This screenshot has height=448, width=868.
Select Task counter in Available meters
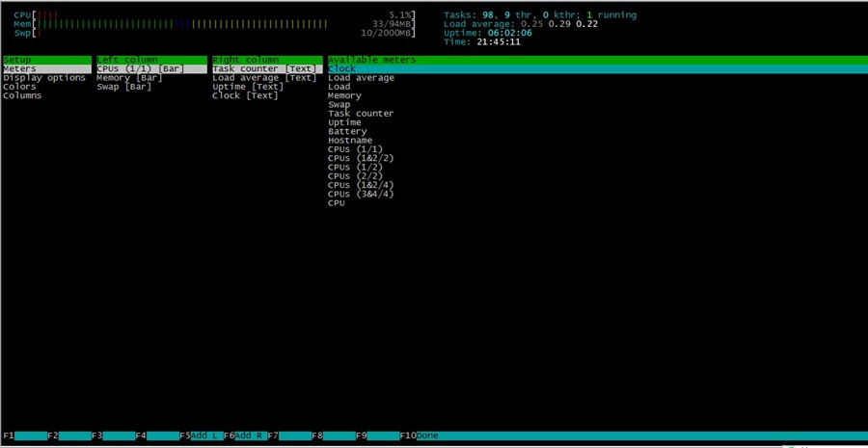361,114
